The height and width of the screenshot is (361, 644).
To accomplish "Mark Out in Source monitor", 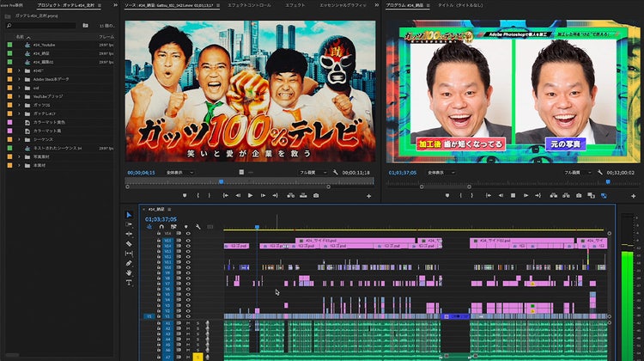I will tap(209, 196).
